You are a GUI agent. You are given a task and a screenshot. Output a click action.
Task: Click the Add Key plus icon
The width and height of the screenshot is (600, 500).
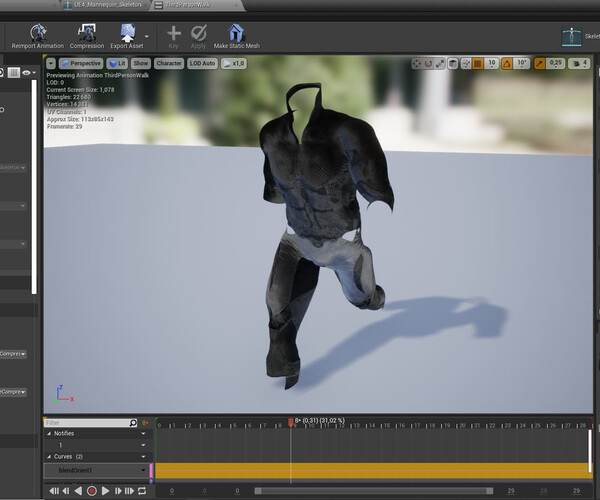174,33
